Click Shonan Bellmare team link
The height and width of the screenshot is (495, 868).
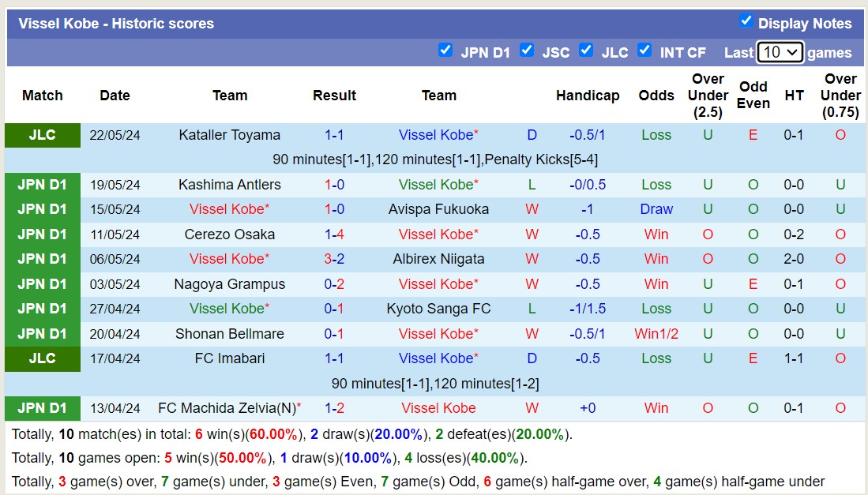pyautogui.click(x=229, y=334)
